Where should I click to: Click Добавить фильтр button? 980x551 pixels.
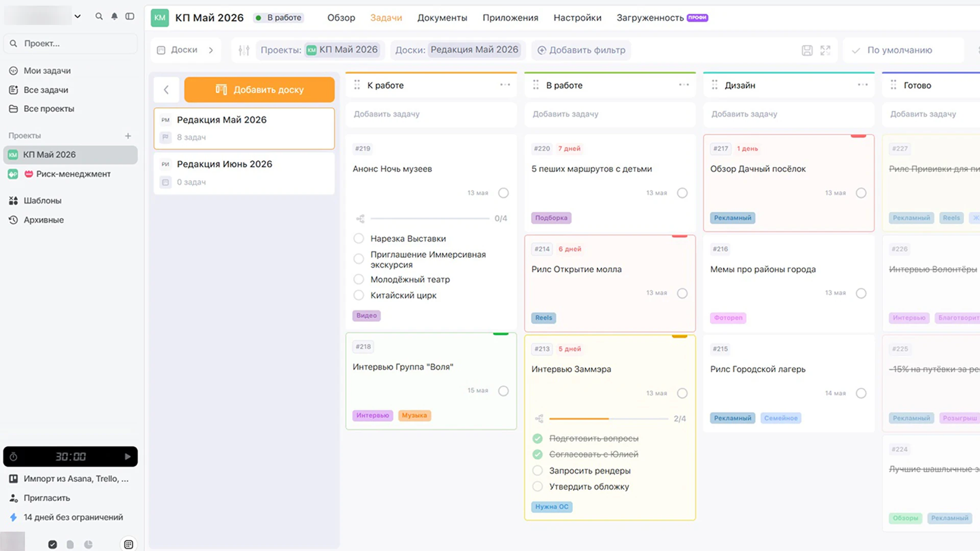(x=581, y=50)
